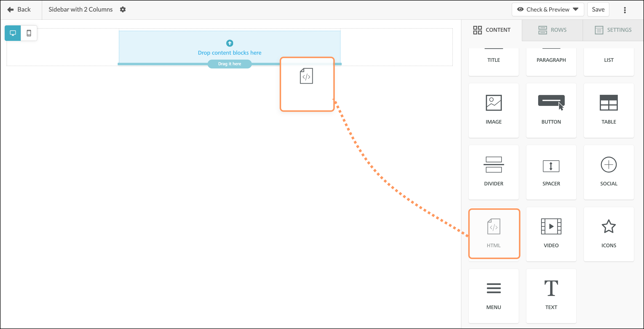644x329 pixels.
Task: Select the Video content block
Action: click(x=551, y=234)
